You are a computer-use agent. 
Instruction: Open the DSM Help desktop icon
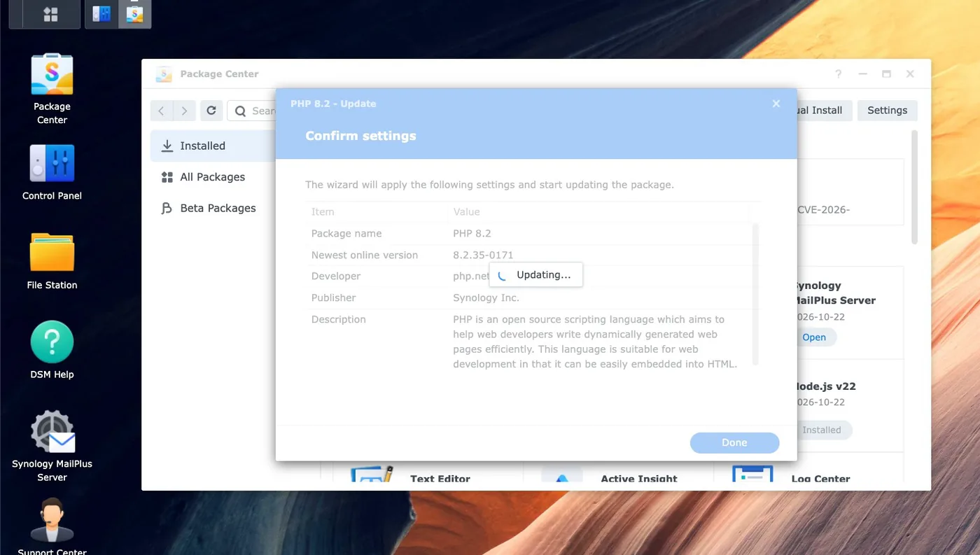pyautogui.click(x=52, y=350)
